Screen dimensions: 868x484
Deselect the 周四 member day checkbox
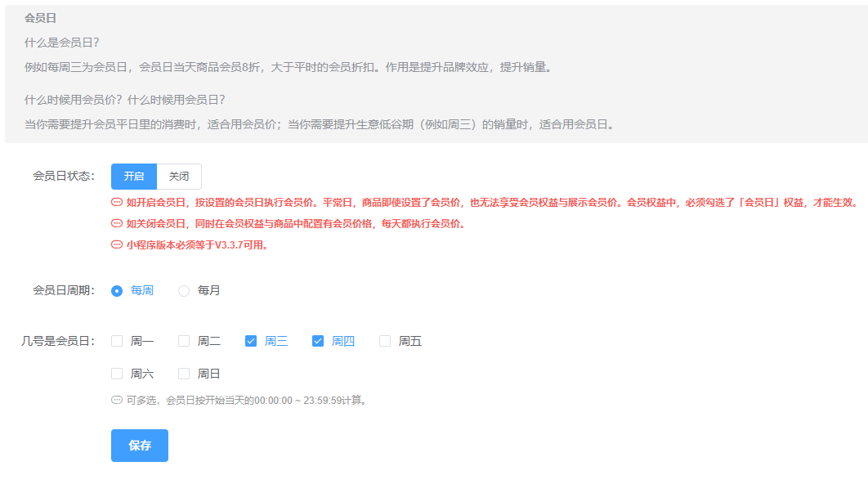(318, 341)
